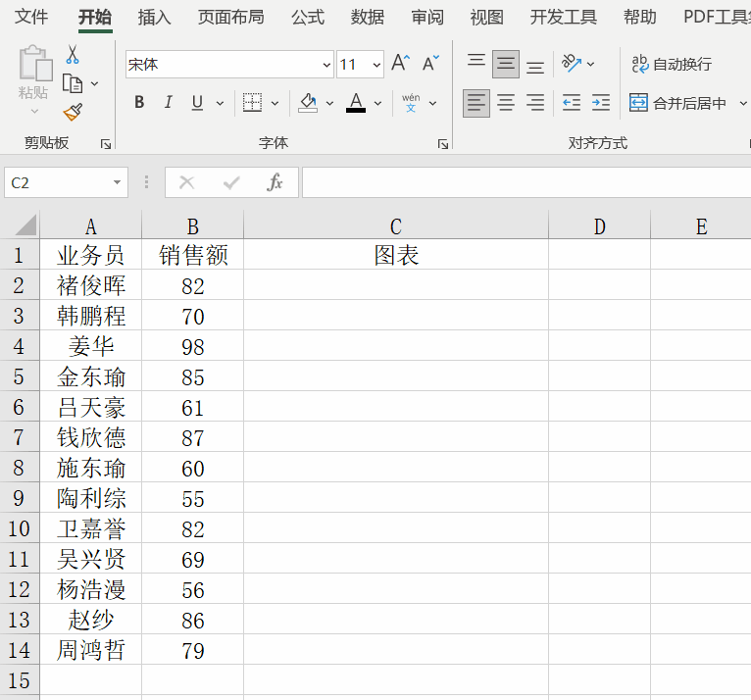Image resolution: width=751 pixels, height=700 pixels.
Task: Open clipboard dialog launcher
Action: [105, 144]
